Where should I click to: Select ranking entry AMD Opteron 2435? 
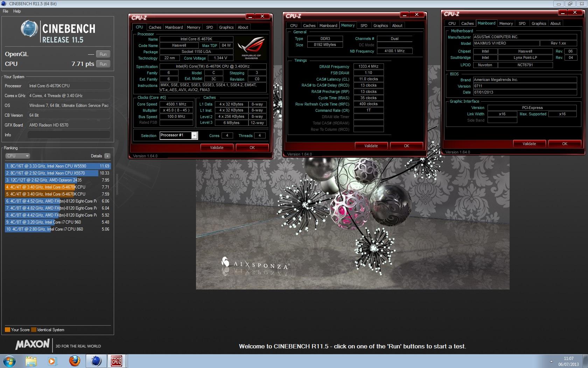click(57, 180)
